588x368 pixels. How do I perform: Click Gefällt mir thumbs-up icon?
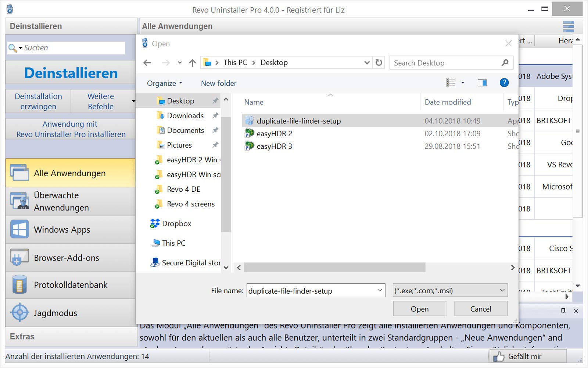499,356
